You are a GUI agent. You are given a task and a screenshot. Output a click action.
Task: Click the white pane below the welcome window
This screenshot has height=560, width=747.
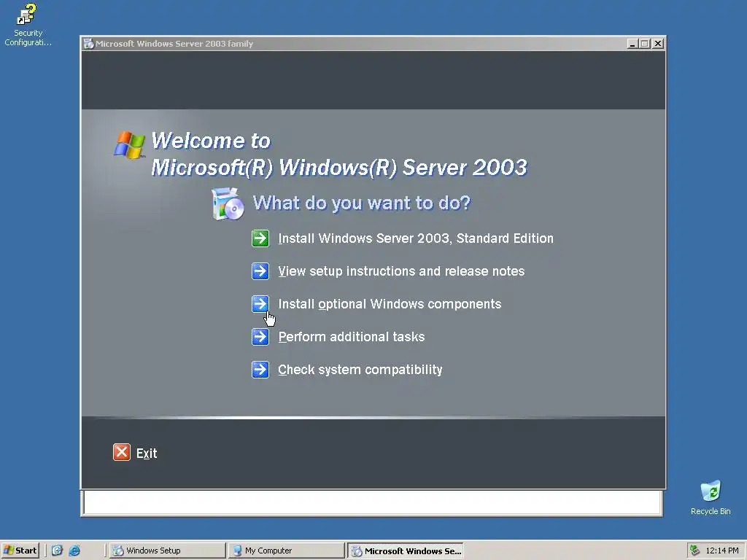[373, 502]
